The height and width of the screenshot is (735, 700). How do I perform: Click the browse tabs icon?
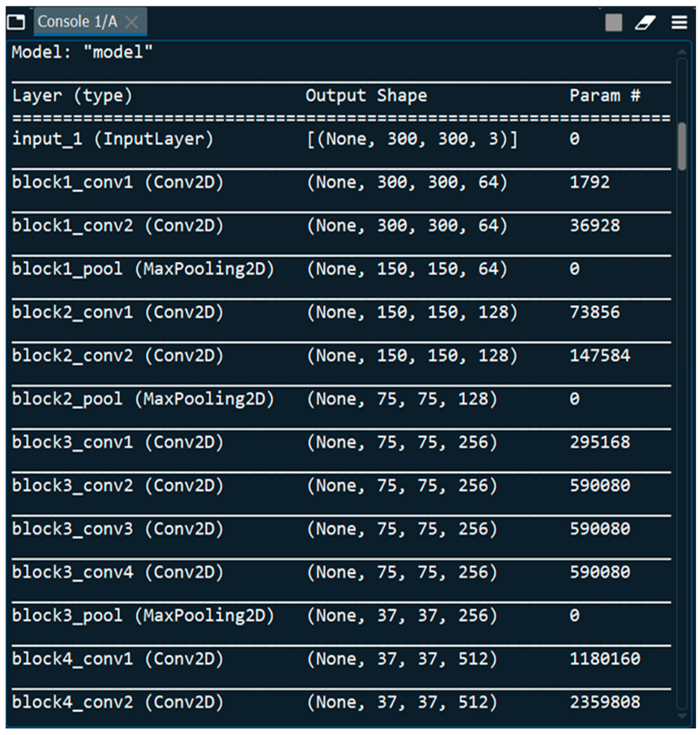[x=16, y=22]
